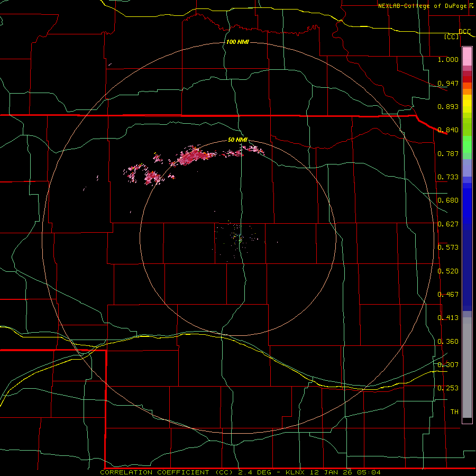Click the [CC] legend unit label
Screen dimensions: 476x476
click(x=452, y=36)
